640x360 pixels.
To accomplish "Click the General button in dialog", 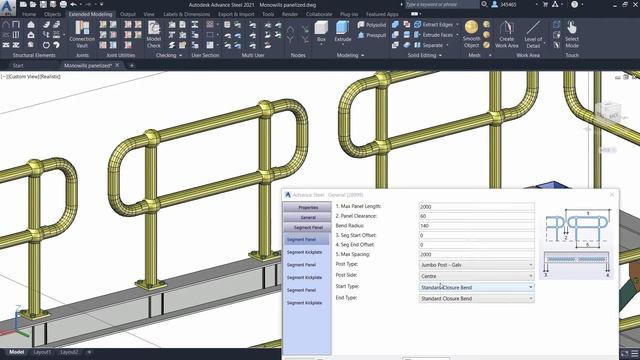I will pos(308,217).
